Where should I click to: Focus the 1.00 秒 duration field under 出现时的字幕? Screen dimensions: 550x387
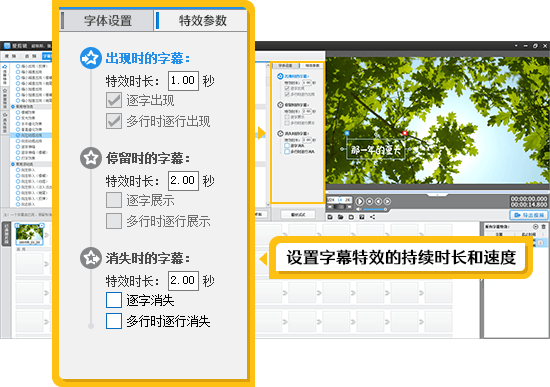click(x=183, y=81)
